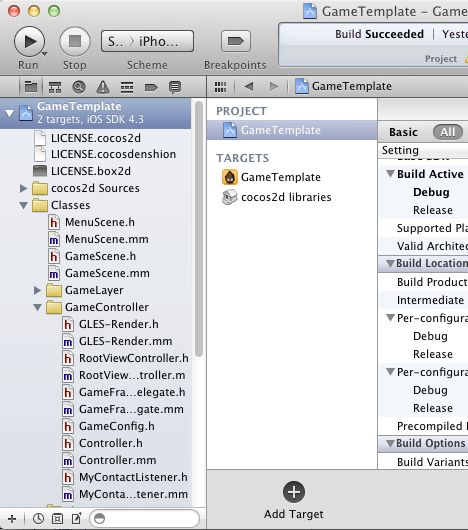This screenshot has height=530, width=468.
Task: Open the Scheme selector popup
Action: 147,41
